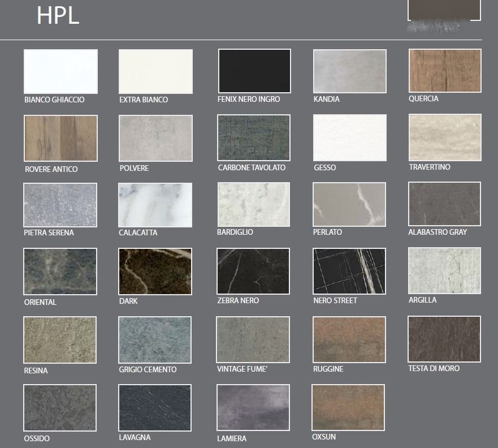Select the Lamiera metal swatch
Image resolution: width=498 pixels, height=448 pixels.
(253, 408)
